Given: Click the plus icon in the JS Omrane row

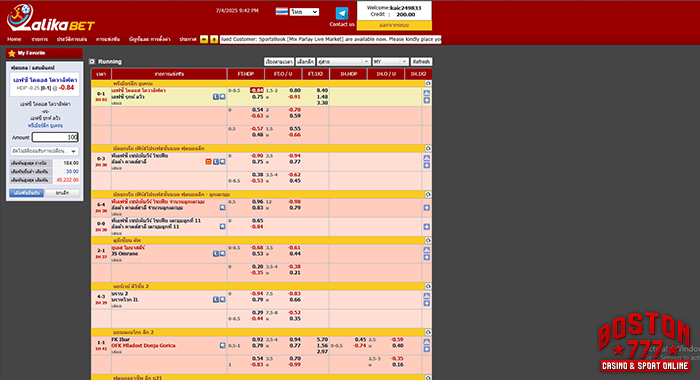Looking at the screenshot, I should point(427,258).
